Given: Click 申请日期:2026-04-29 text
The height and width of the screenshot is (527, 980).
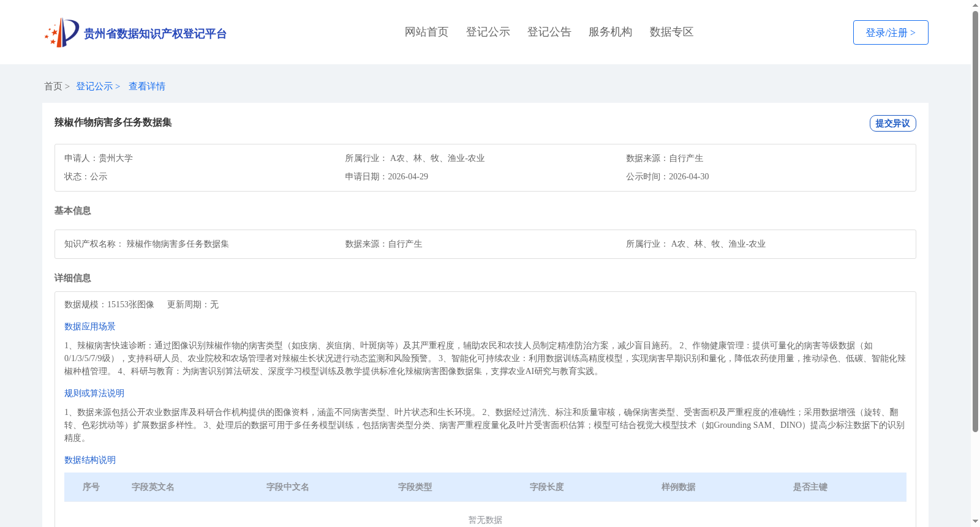Looking at the screenshot, I should click(x=386, y=176).
